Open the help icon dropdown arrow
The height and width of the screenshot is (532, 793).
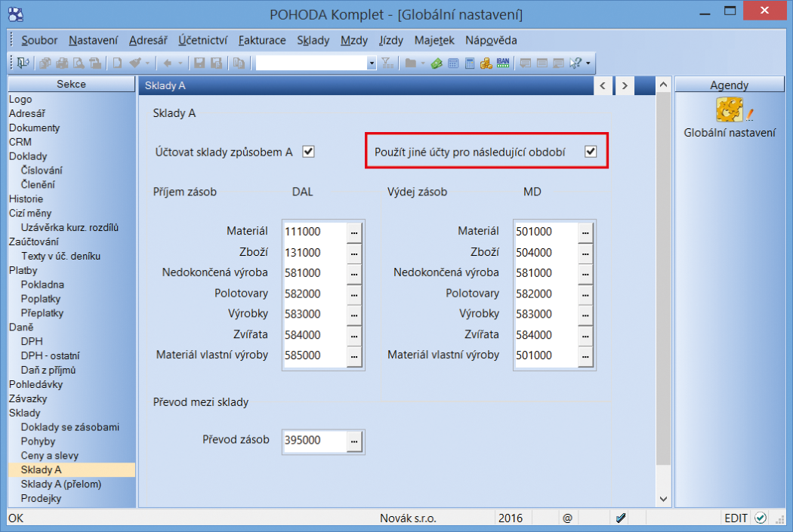coord(588,63)
